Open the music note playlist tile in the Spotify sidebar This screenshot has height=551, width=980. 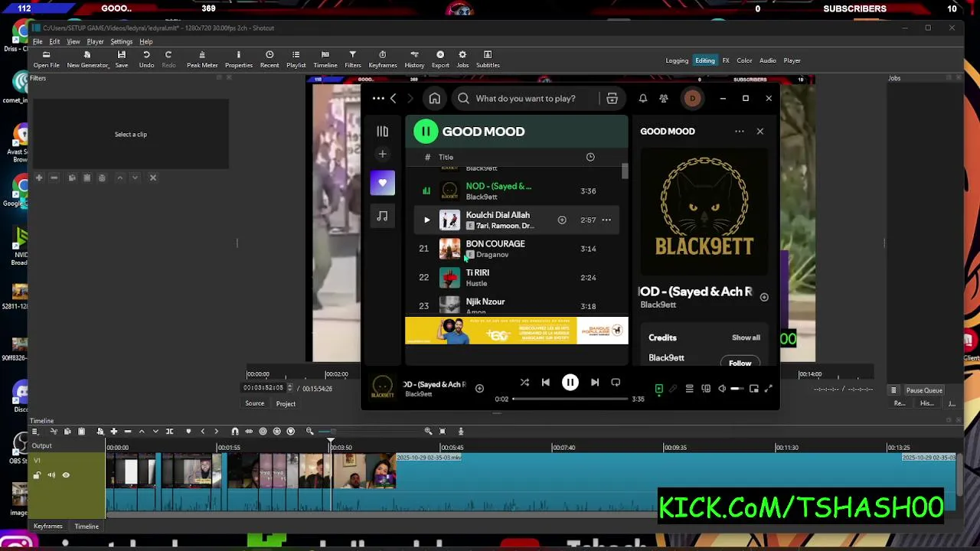pos(382,217)
